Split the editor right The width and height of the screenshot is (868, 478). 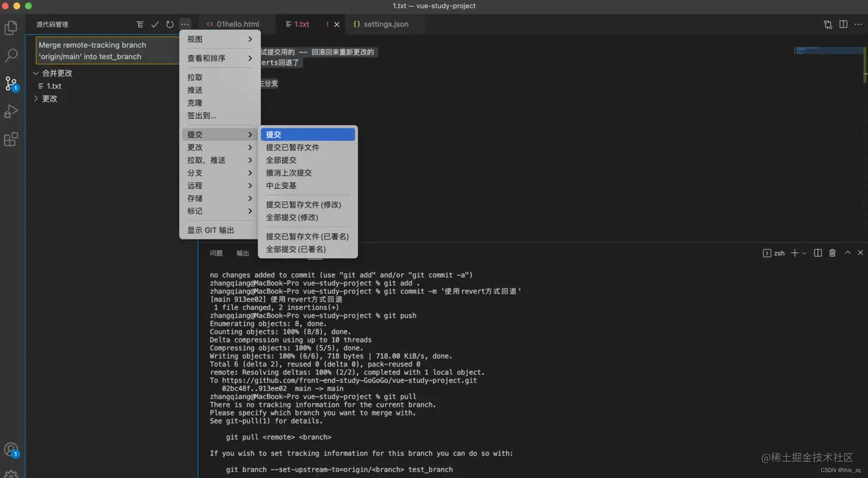(x=843, y=24)
